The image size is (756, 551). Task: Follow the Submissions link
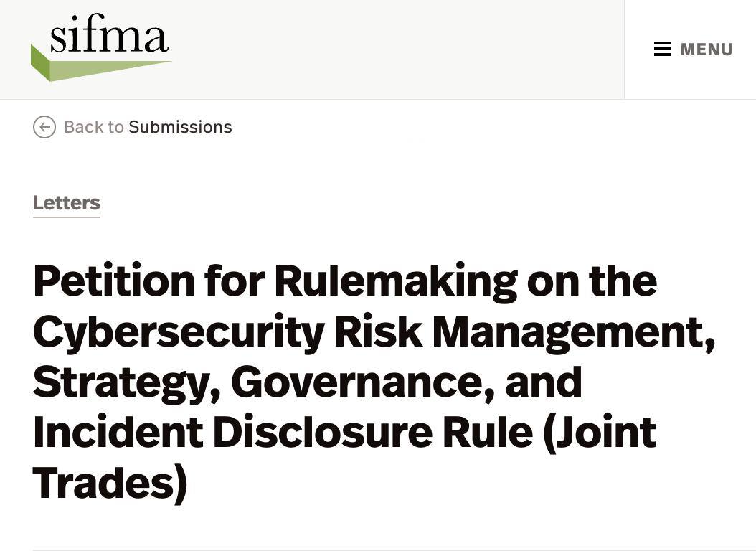click(180, 127)
